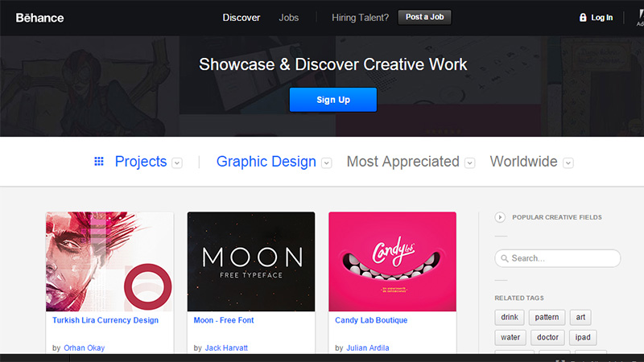This screenshot has width=644, height=362.
Task: Open the Discover menu item
Action: pos(241,18)
